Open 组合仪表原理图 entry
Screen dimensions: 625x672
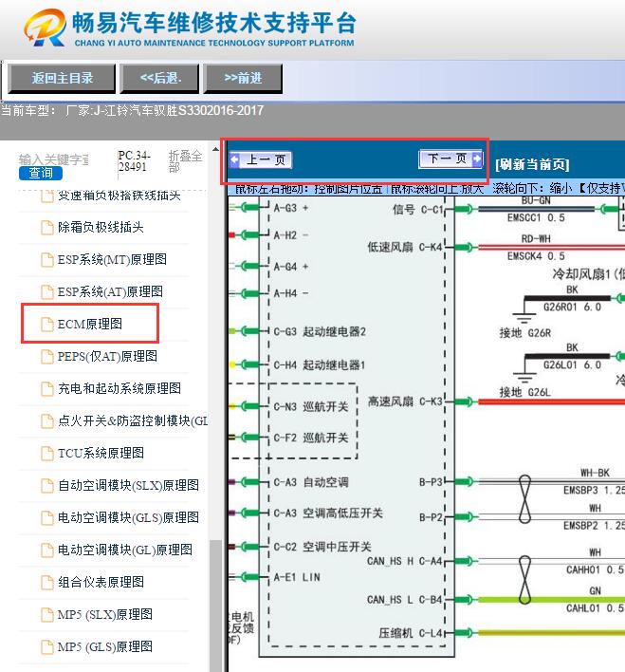pos(101,582)
